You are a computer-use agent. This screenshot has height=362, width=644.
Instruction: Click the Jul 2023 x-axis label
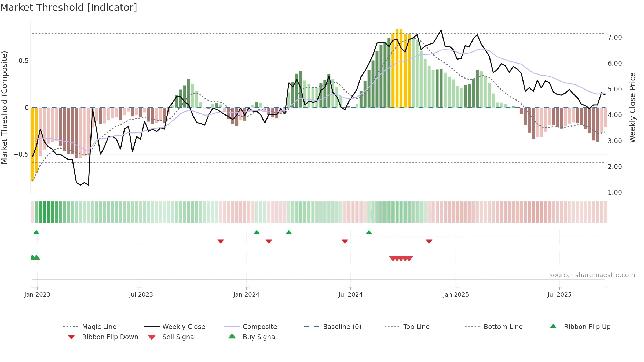pos(141,295)
